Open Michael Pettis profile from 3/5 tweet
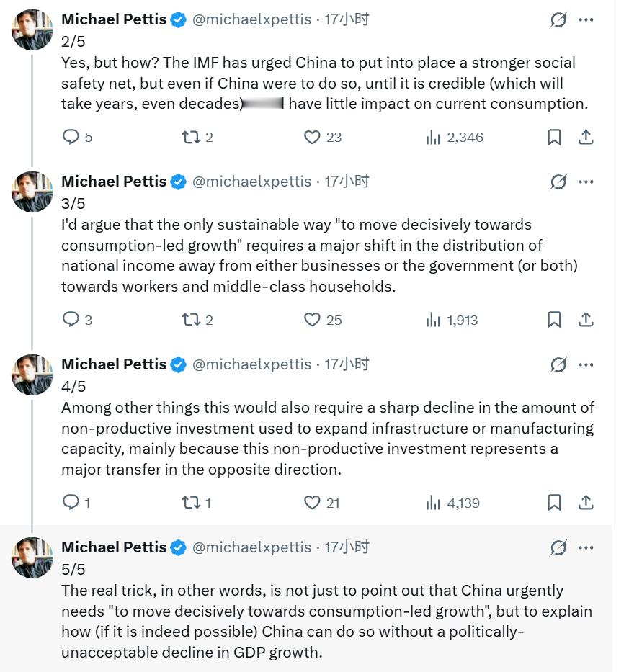Image resolution: width=629 pixels, height=672 pixels. click(x=114, y=182)
